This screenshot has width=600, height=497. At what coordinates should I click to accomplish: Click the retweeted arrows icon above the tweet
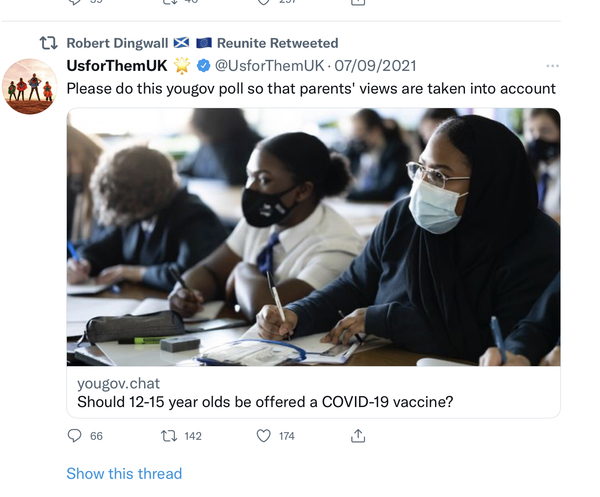(47, 43)
